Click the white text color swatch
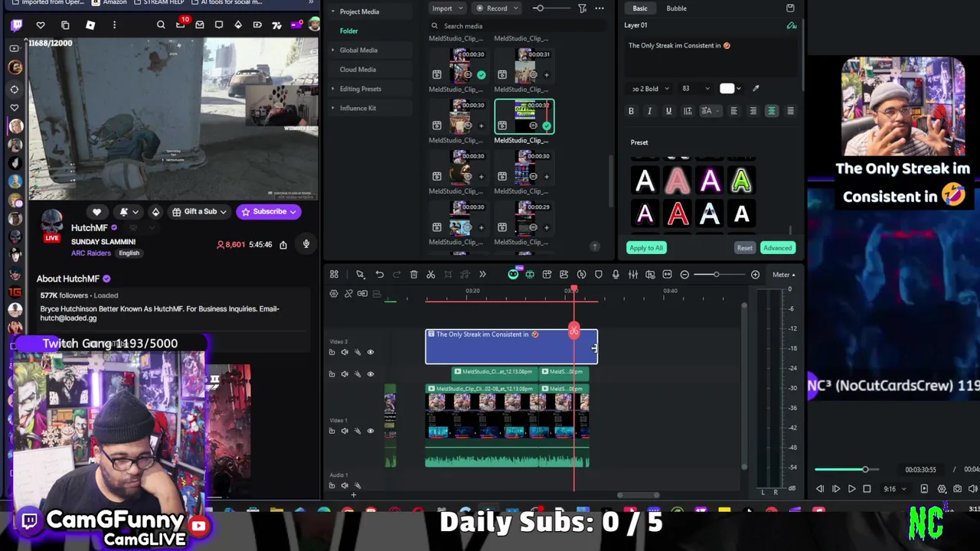 coord(727,89)
